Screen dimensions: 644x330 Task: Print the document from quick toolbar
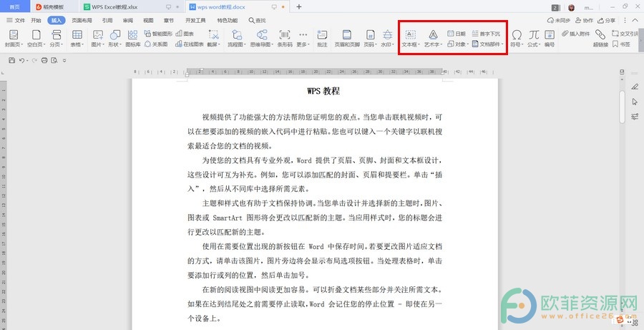click(44, 60)
